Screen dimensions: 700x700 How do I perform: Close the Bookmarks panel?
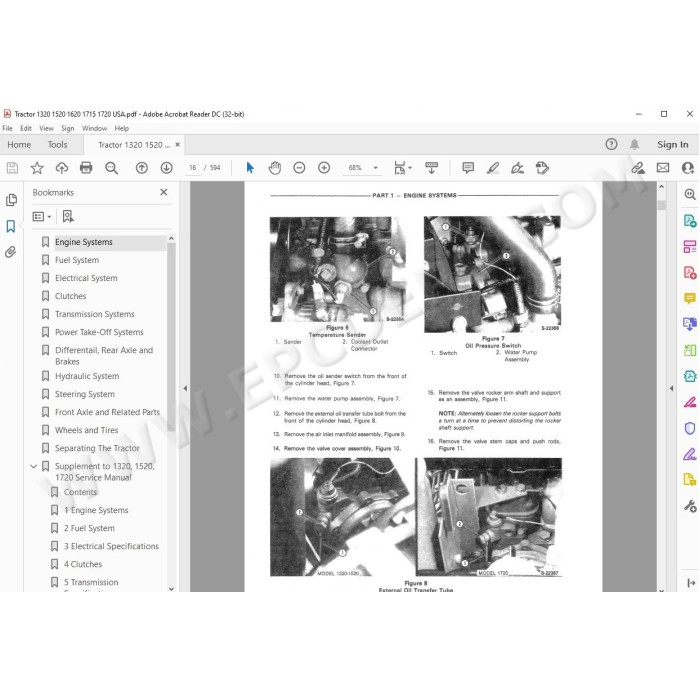[x=164, y=192]
